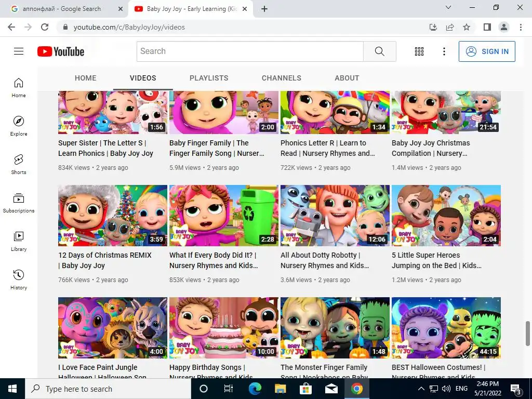Play Monster Finger Family thumbnail (1:48)

[x=335, y=328]
